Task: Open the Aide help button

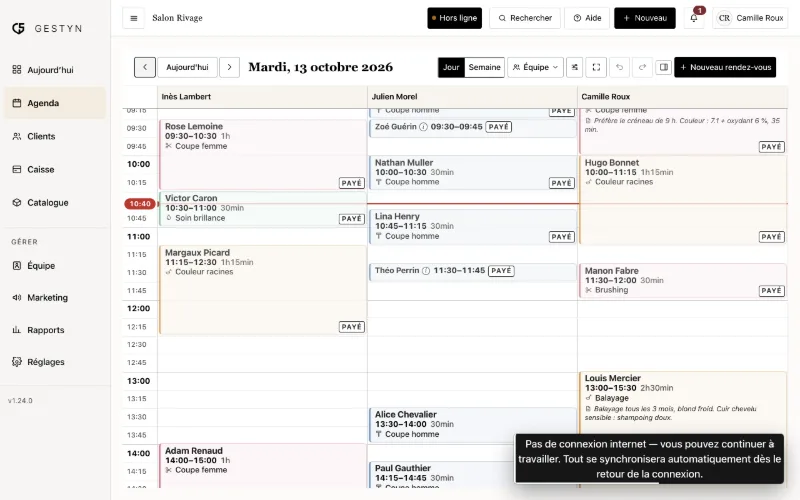Action: (x=587, y=18)
